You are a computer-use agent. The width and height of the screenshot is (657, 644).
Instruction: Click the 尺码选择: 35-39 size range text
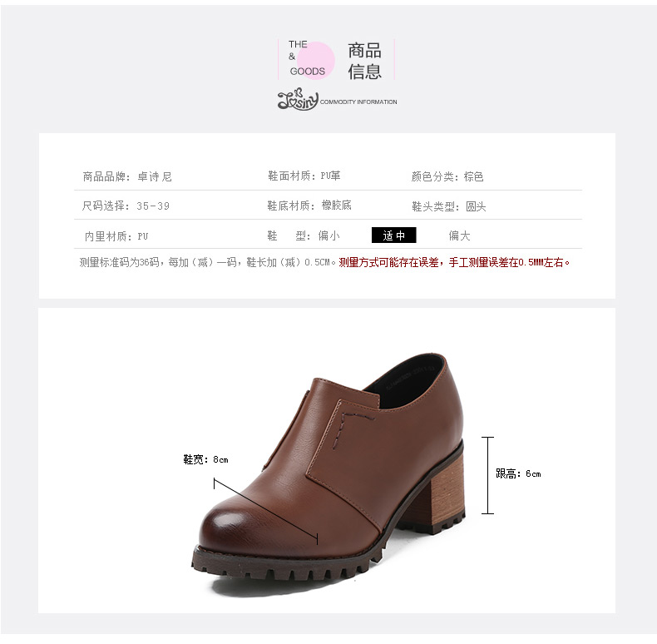pos(126,206)
